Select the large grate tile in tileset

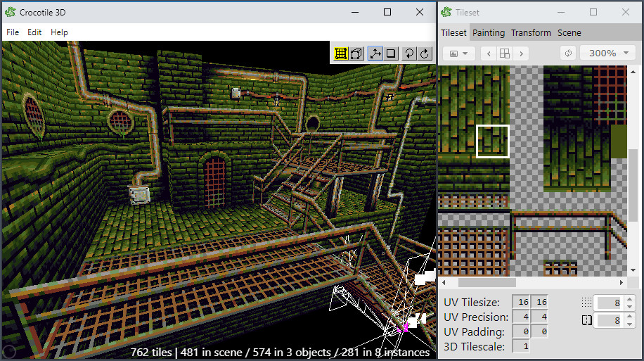[x=473, y=251]
